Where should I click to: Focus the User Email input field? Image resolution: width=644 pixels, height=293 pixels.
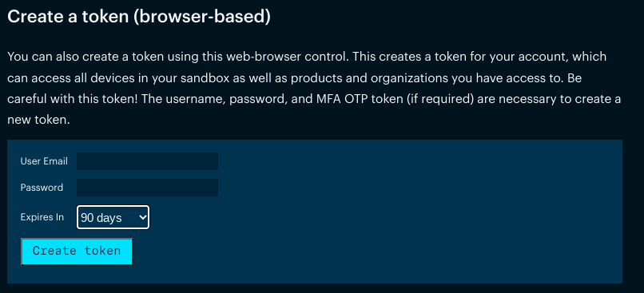(147, 161)
